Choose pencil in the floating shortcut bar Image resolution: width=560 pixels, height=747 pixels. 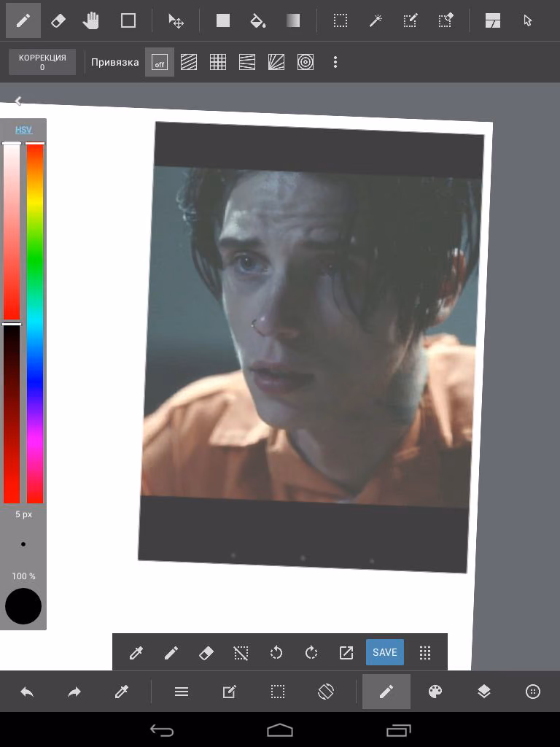(x=171, y=652)
